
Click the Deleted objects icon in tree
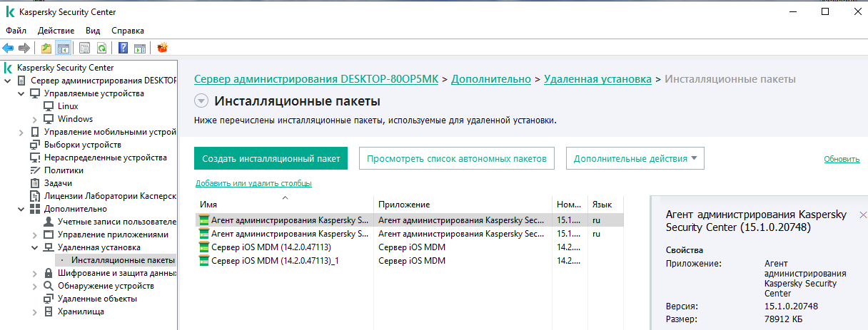(x=49, y=299)
